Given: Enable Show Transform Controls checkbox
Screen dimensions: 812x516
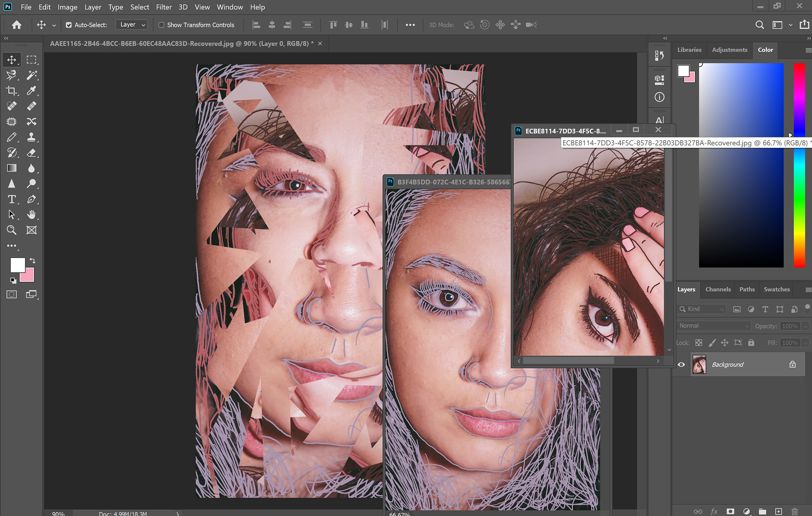Looking at the screenshot, I should pos(161,25).
